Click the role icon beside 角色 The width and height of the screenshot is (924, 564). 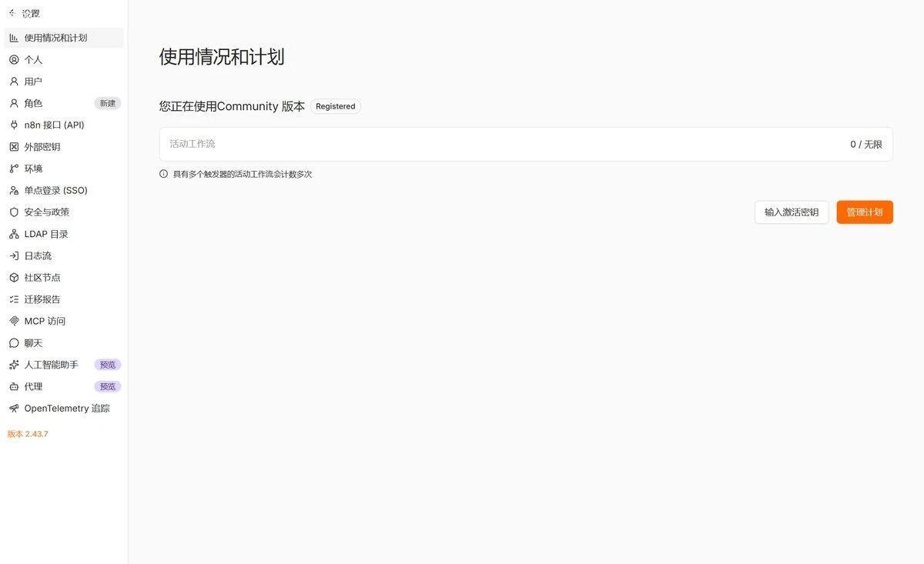point(14,103)
